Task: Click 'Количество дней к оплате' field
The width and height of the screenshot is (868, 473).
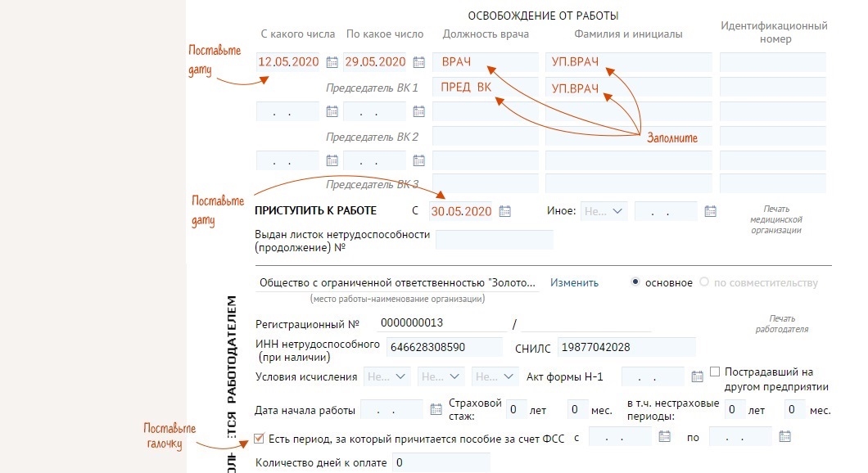Action: 440,463
